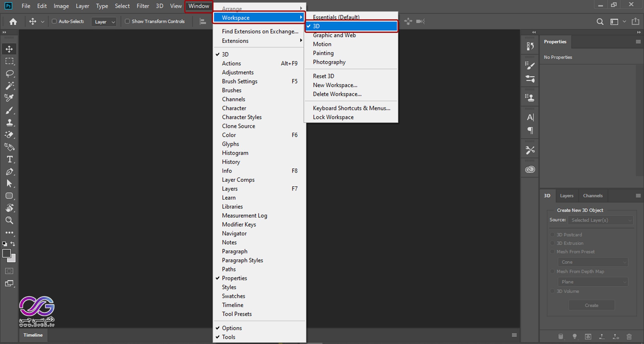The height and width of the screenshot is (344, 644).
Task: Select the Move tool in toolbox
Action: coord(9,49)
